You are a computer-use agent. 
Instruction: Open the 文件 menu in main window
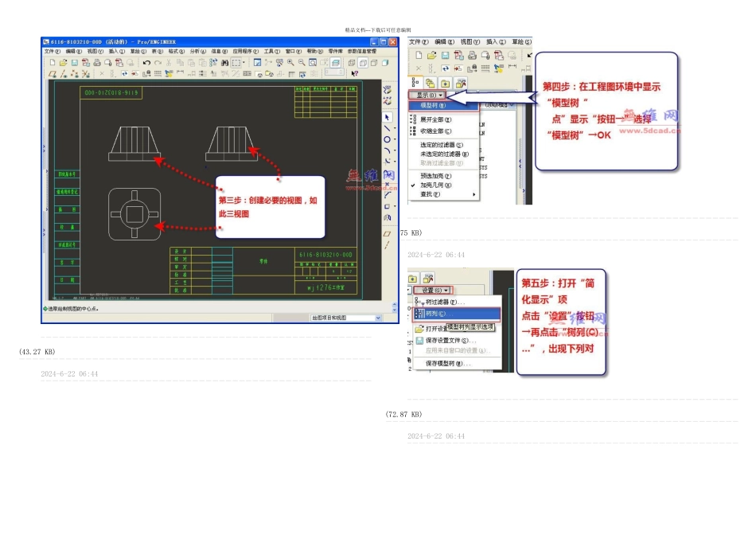(x=52, y=52)
